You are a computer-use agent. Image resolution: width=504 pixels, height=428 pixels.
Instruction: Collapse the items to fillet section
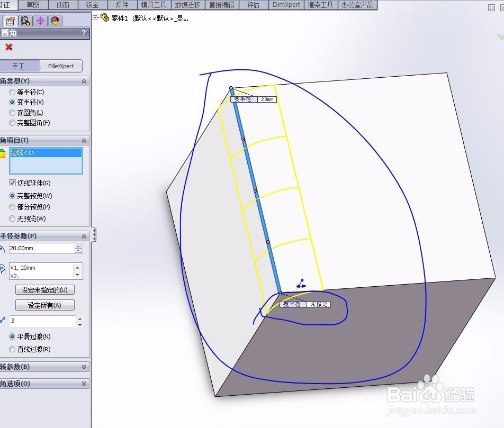click(x=84, y=140)
